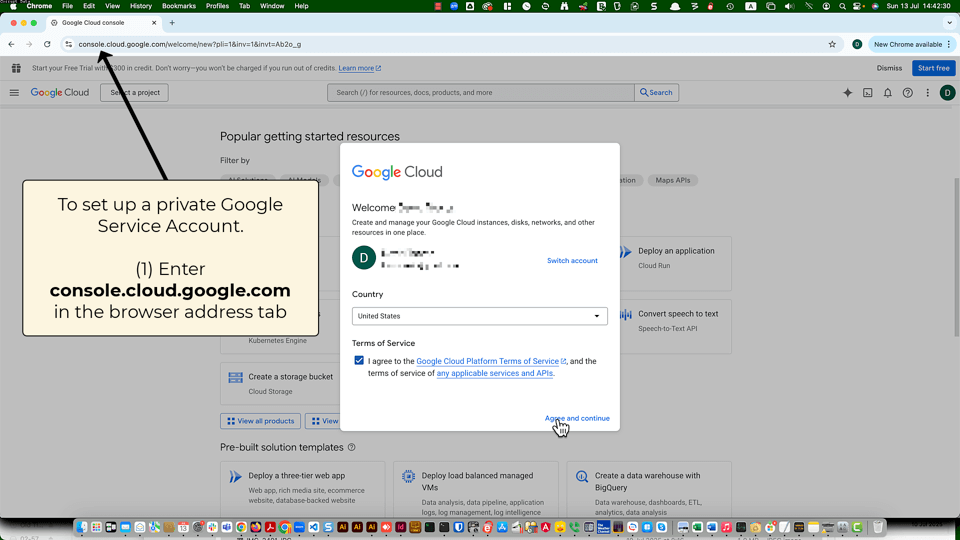The width and height of the screenshot is (960, 540).
Task: Select the Maps APIs filter chip
Action: pyautogui.click(x=672, y=180)
